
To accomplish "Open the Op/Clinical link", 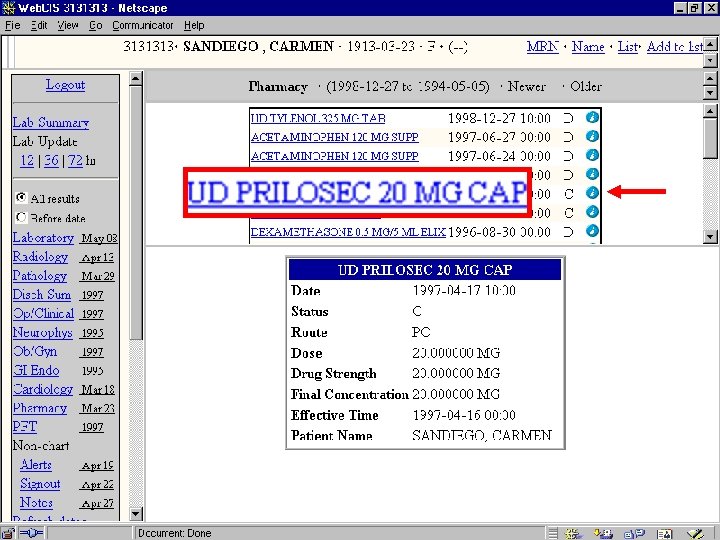I will pyautogui.click(x=44, y=313).
